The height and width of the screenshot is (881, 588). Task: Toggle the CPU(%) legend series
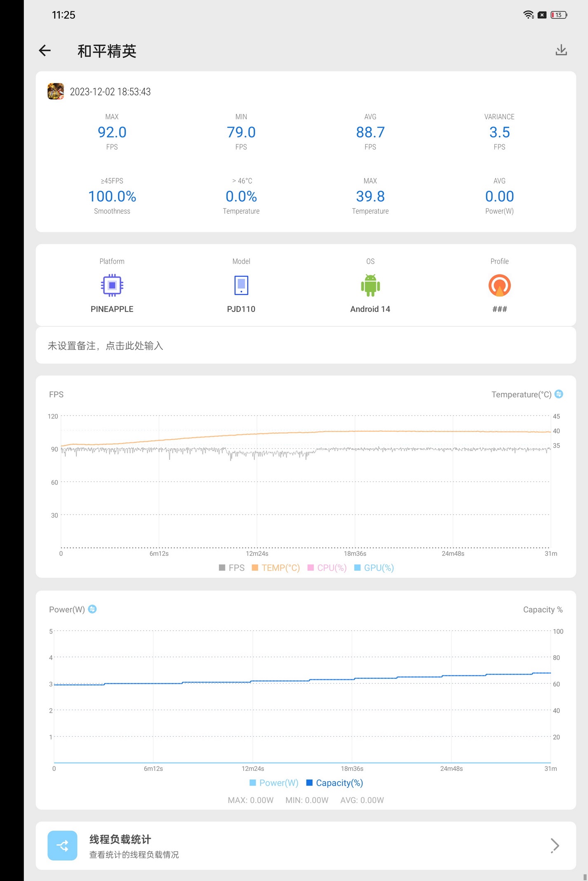(327, 568)
